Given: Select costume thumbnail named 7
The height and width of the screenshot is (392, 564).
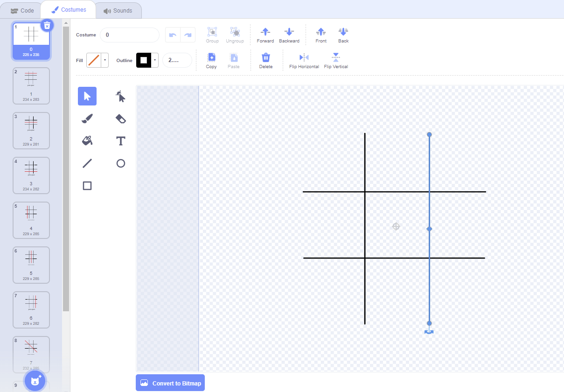Looking at the screenshot, I should coord(31,355).
